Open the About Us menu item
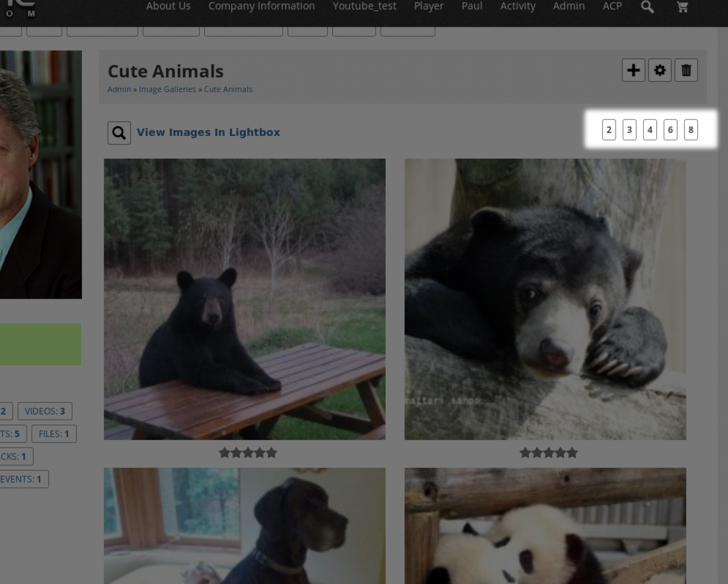Screen dimensions: 728x584 [168, 6]
